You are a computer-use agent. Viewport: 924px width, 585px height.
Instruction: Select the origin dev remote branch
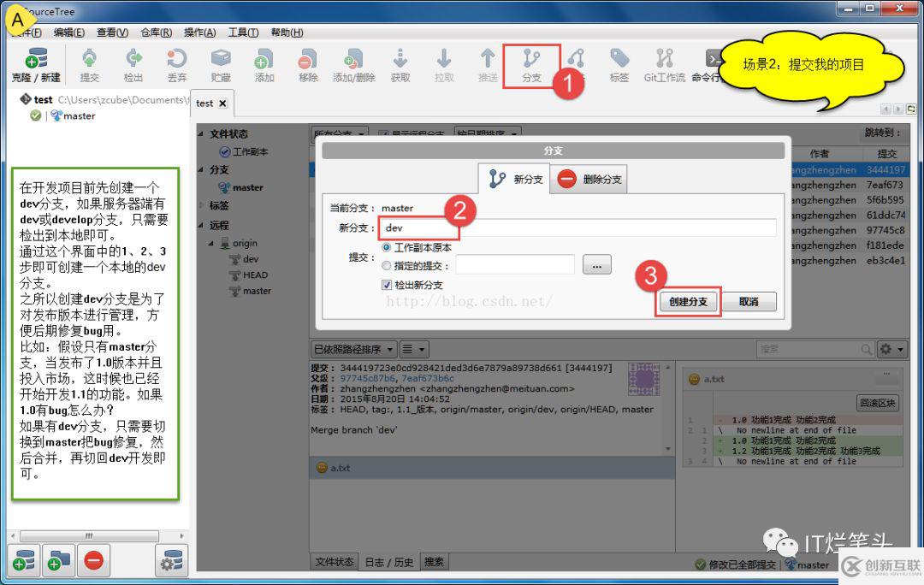point(243,259)
